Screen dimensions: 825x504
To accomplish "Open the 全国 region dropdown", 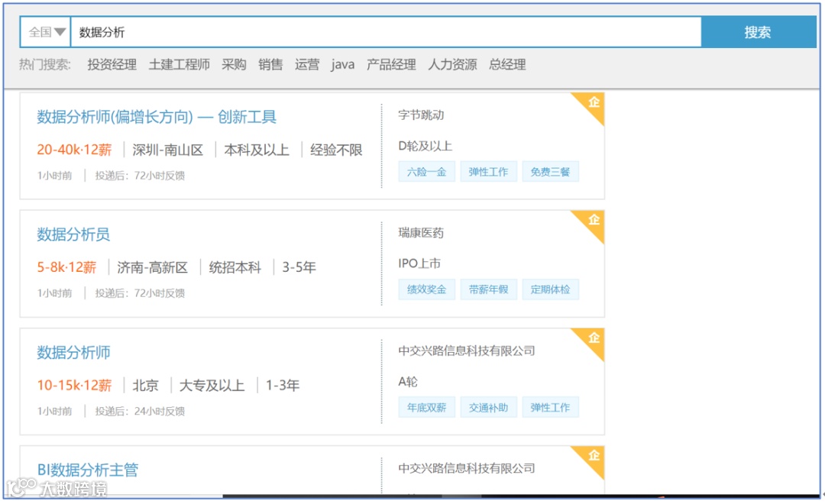I will coord(47,32).
